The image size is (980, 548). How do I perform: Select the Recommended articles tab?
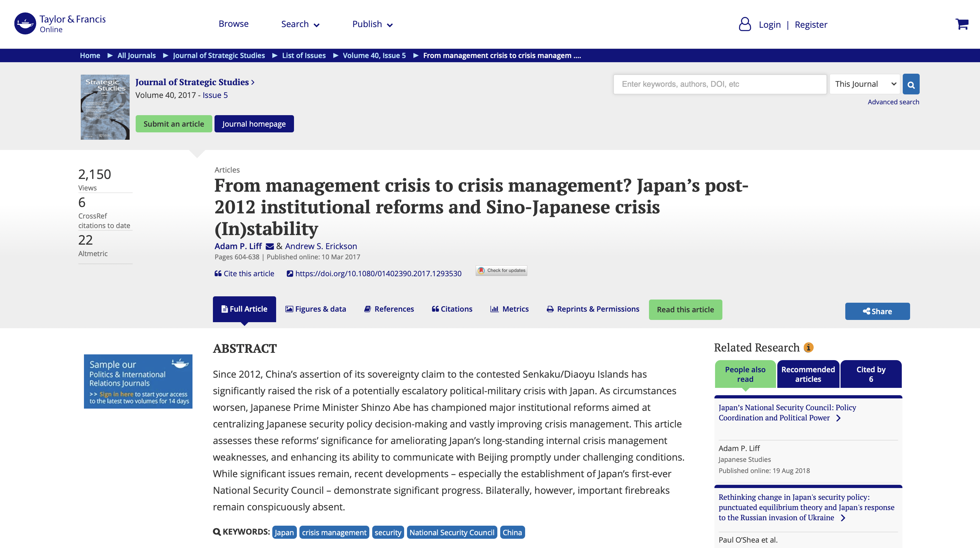click(x=808, y=374)
